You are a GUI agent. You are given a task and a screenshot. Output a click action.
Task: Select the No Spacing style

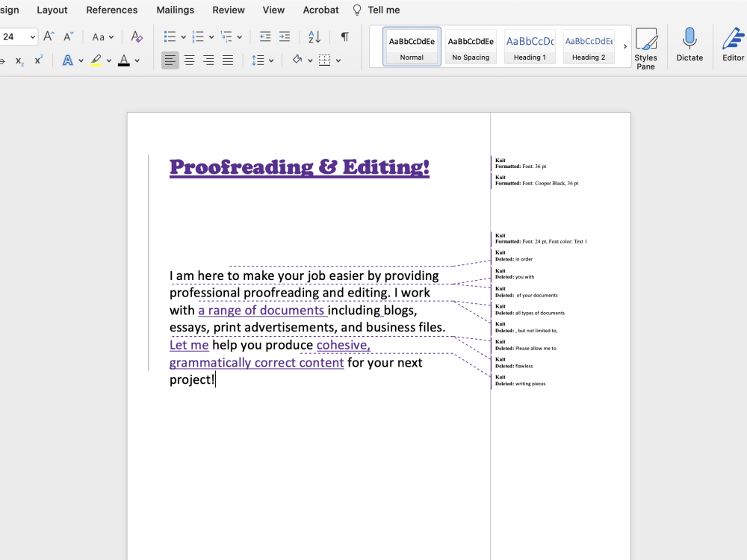(x=471, y=46)
